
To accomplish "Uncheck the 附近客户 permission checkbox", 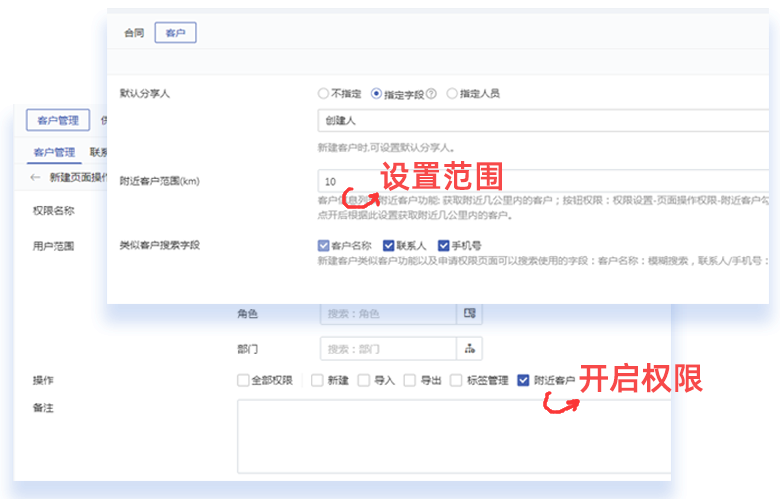I will click(523, 380).
